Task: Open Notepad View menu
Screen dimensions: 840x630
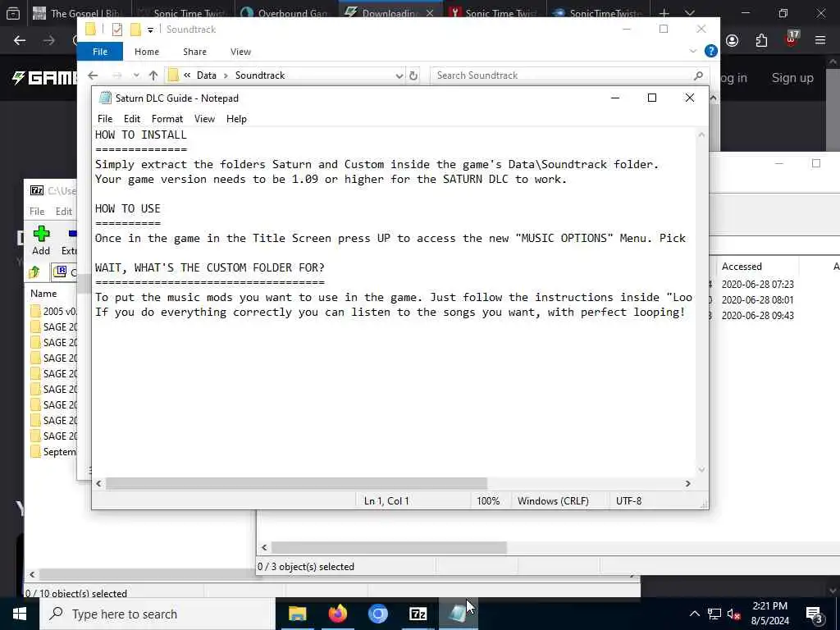Action: click(204, 119)
